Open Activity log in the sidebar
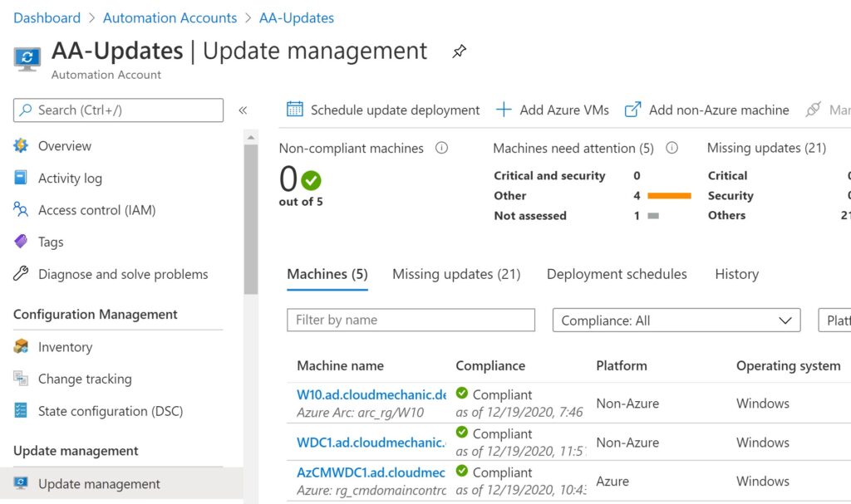The height and width of the screenshot is (504, 851). [70, 178]
